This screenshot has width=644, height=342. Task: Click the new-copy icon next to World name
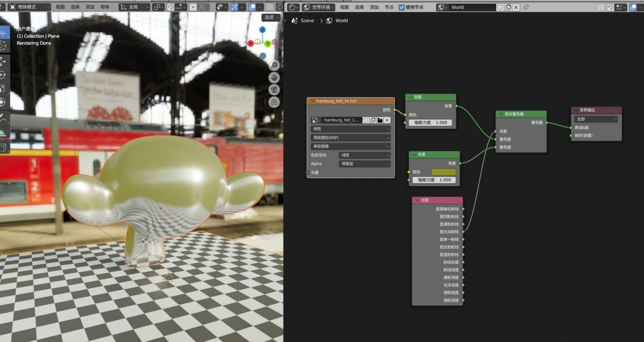click(x=508, y=7)
